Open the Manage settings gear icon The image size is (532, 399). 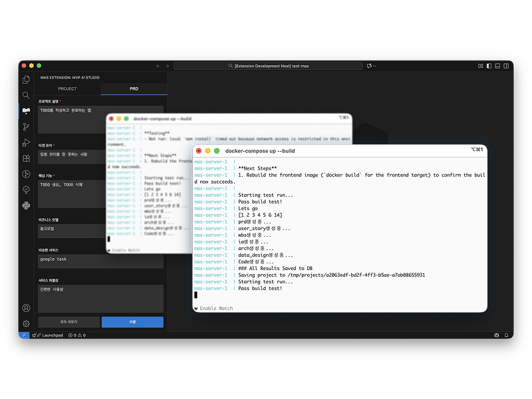25,323
